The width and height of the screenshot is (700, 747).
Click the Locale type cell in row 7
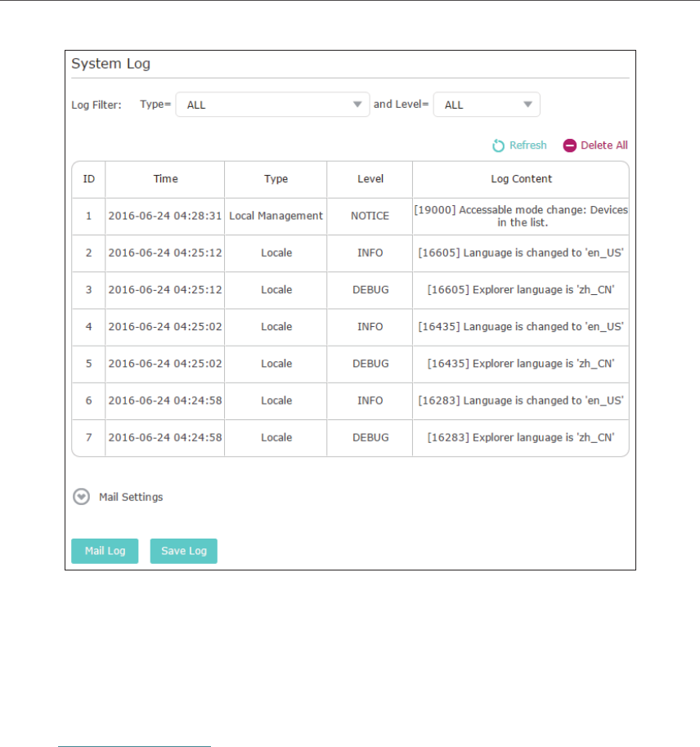[x=276, y=437]
